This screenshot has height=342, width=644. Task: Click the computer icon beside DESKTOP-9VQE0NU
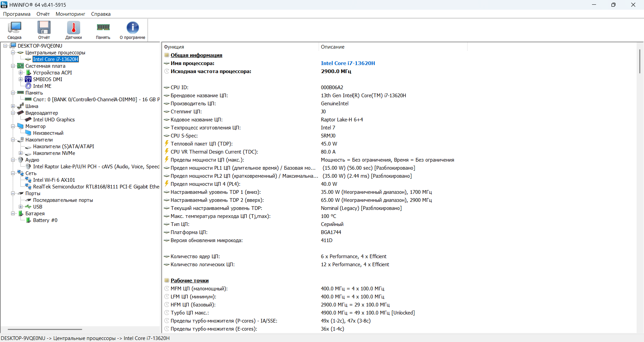(13, 46)
